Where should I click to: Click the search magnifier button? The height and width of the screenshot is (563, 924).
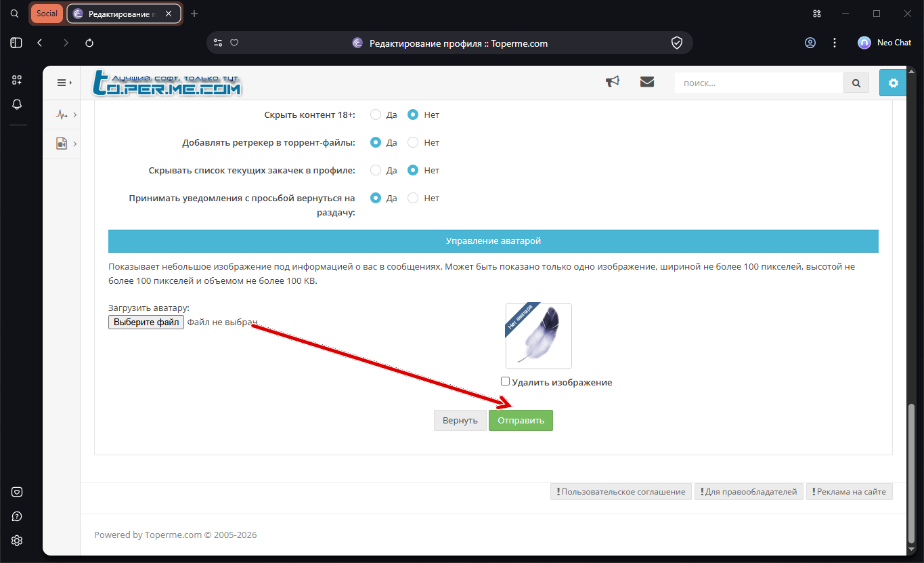coord(856,83)
